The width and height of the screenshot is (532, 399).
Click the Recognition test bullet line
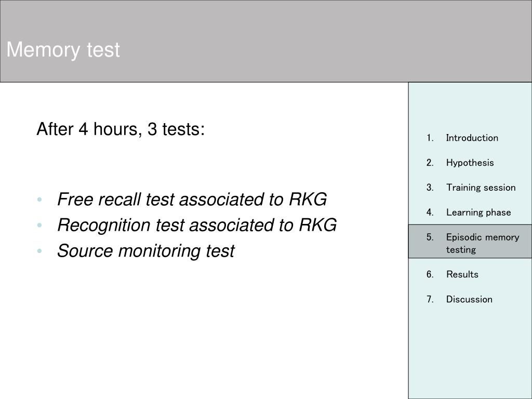click(x=197, y=225)
